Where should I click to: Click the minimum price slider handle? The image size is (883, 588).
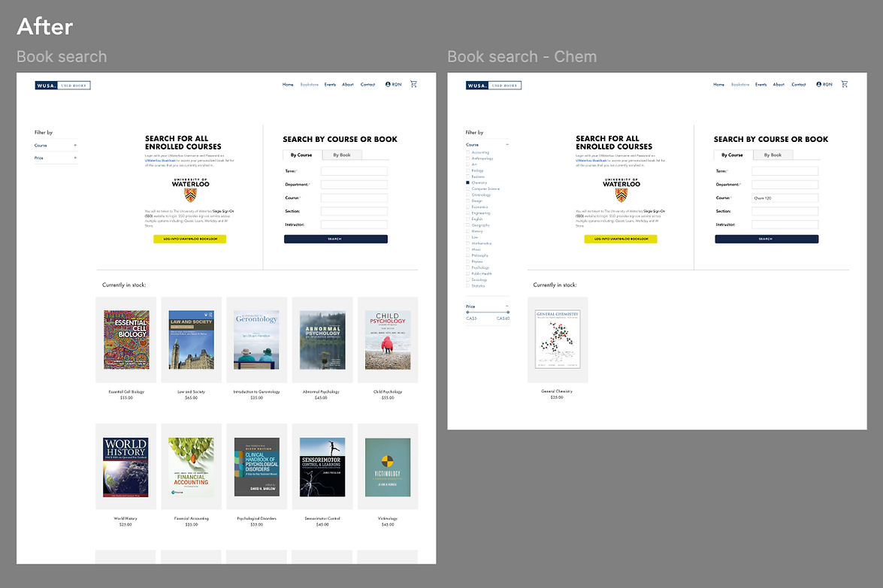point(467,312)
